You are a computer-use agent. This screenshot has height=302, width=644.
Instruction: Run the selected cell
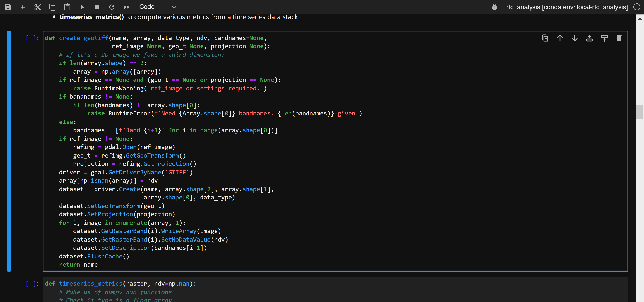click(82, 7)
